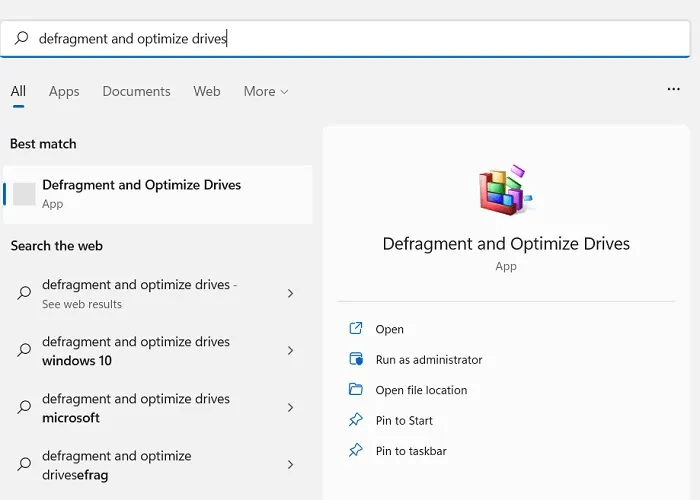Viewport: 700px width, 500px height.
Task: Open the three-dot options menu
Action: point(673,90)
